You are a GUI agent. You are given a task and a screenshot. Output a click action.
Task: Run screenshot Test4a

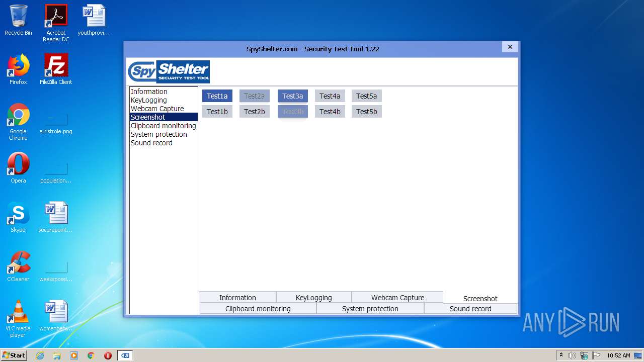coord(330,96)
